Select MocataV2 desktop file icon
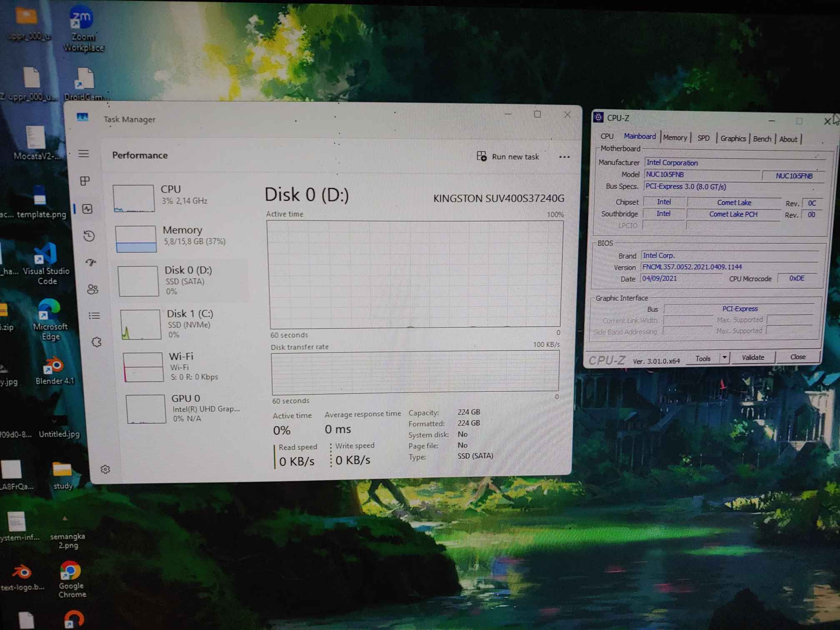 click(36, 143)
